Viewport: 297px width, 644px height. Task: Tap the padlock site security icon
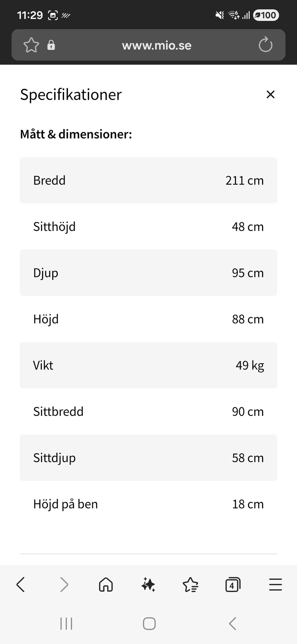[51, 45]
